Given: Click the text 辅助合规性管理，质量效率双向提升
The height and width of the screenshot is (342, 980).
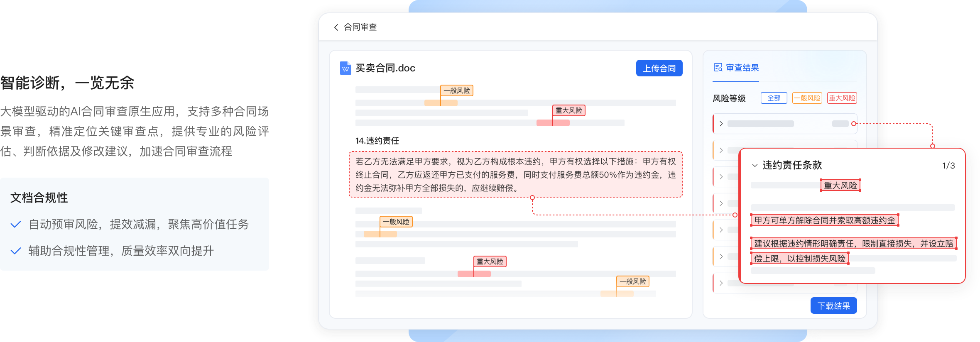Looking at the screenshot, I should coord(121,251).
